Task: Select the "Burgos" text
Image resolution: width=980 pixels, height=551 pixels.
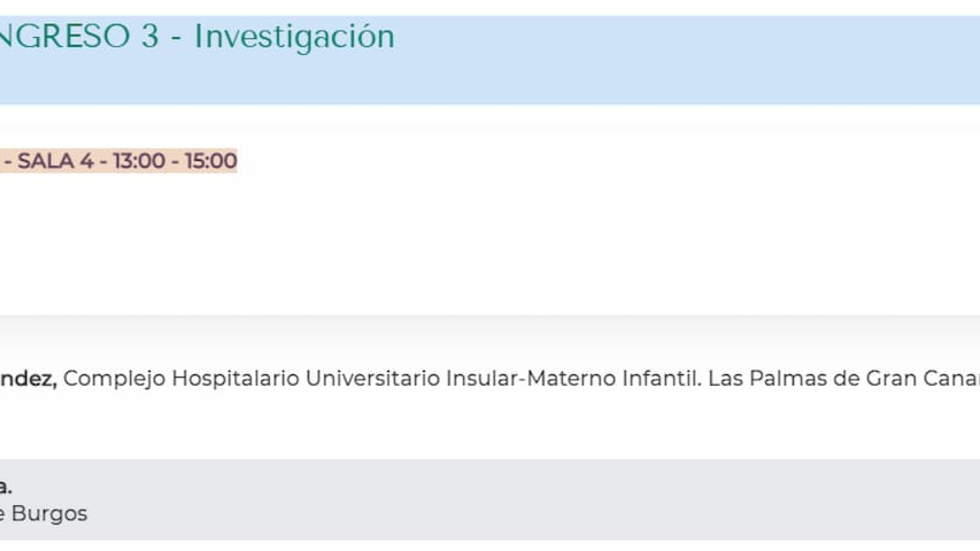Action: click(49, 513)
